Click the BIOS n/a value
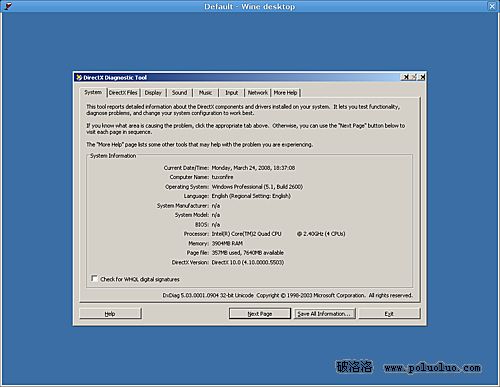This screenshot has width=500, height=387. pyautogui.click(x=216, y=224)
